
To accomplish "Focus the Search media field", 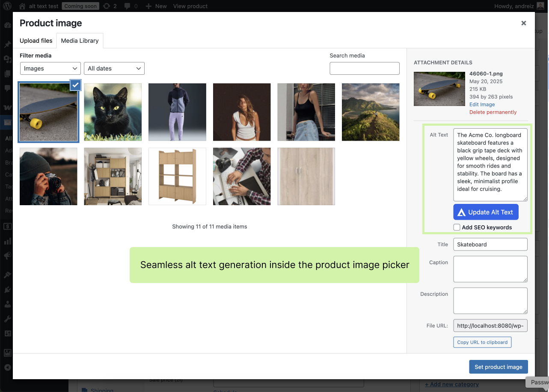I will [365, 68].
